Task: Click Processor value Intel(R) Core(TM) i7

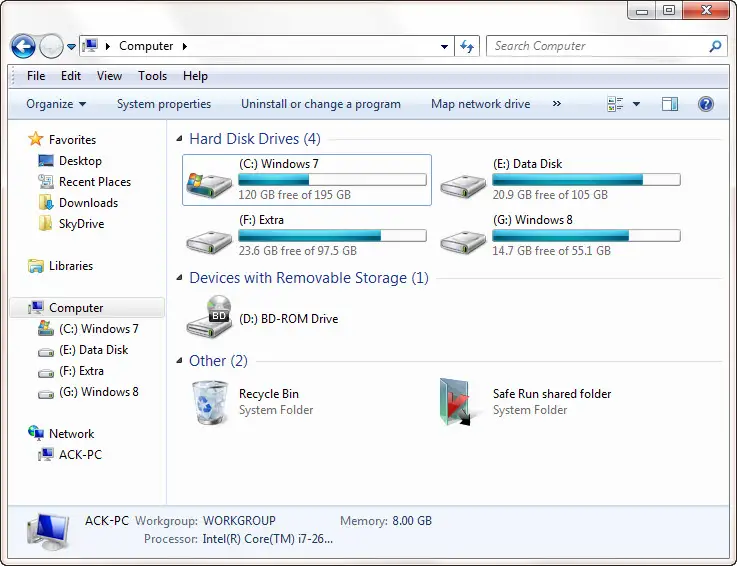Action: point(267,539)
